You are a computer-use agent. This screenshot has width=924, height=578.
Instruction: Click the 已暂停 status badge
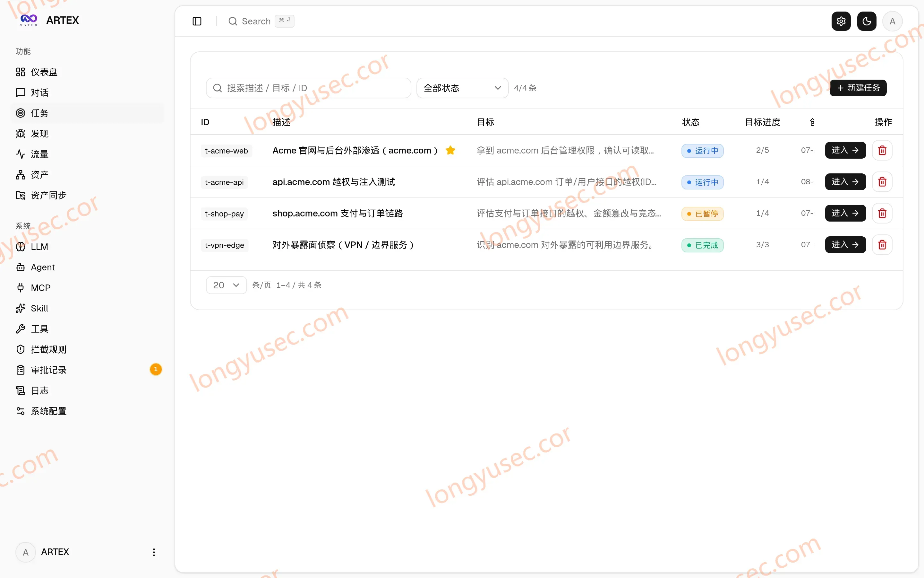click(703, 214)
